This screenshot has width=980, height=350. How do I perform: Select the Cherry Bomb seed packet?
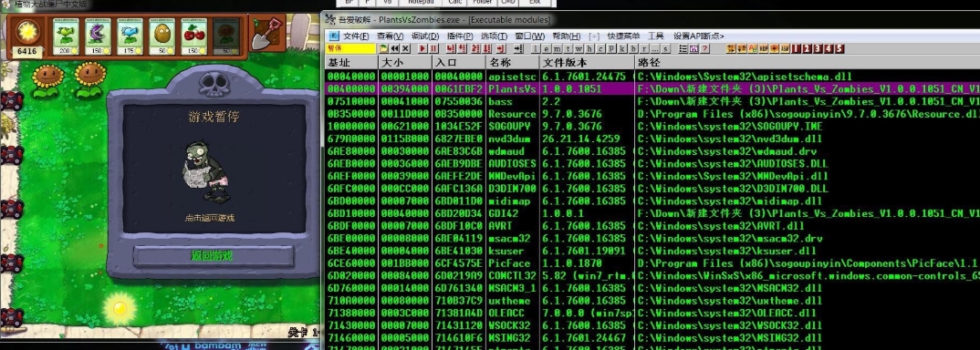coord(193,36)
